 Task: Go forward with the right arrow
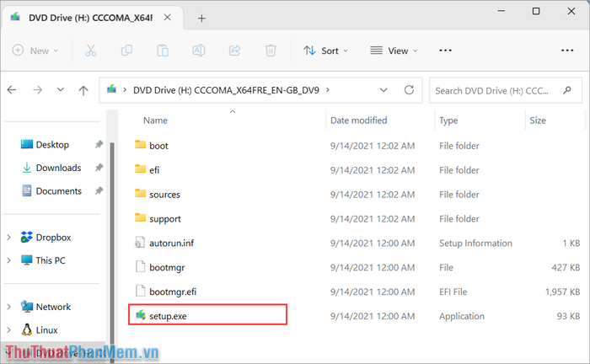[x=37, y=90]
